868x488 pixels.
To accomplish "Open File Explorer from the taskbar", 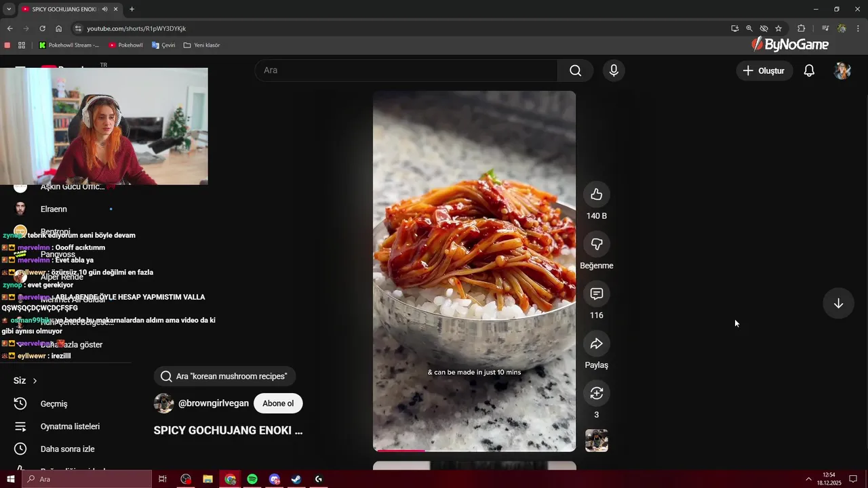I will [x=208, y=479].
